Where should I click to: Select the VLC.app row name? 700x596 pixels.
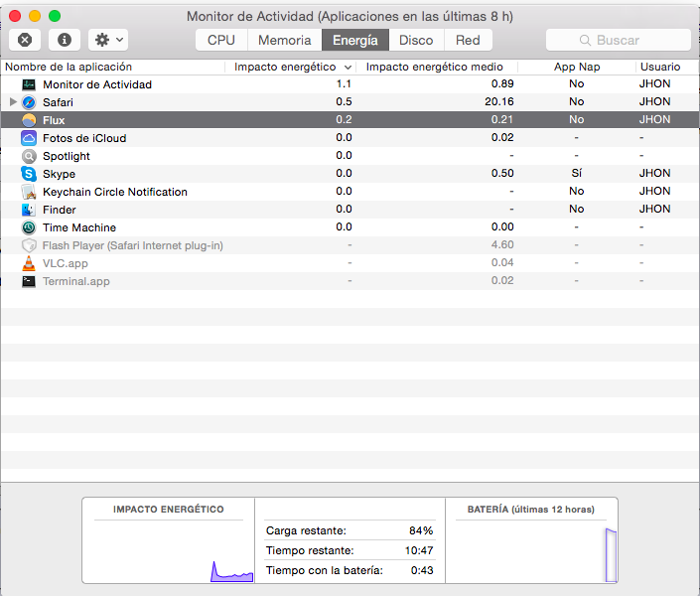66,263
